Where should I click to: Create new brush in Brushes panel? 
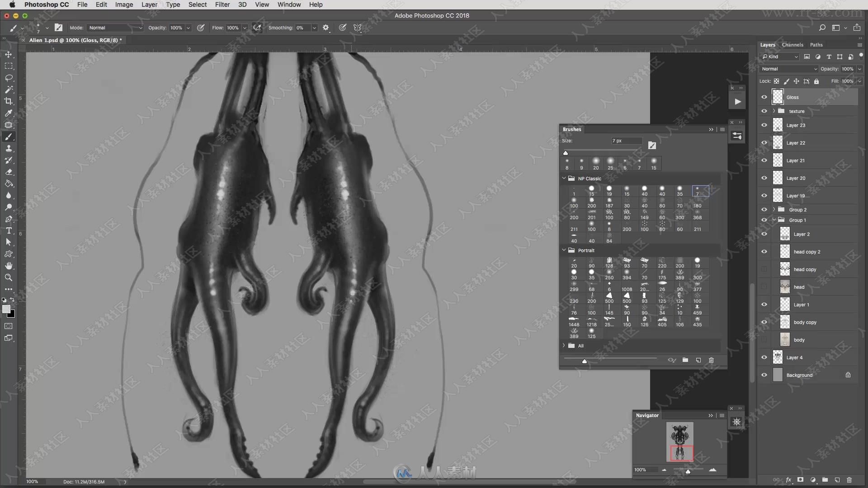(698, 360)
